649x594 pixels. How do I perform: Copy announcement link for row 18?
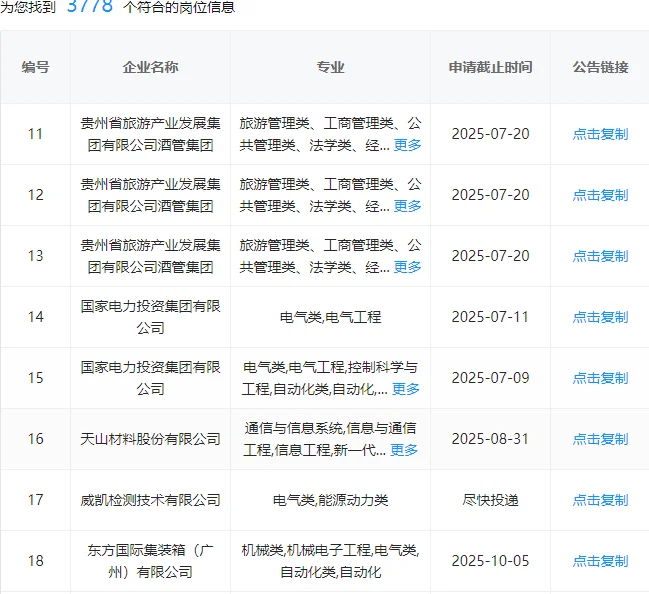[600, 561]
